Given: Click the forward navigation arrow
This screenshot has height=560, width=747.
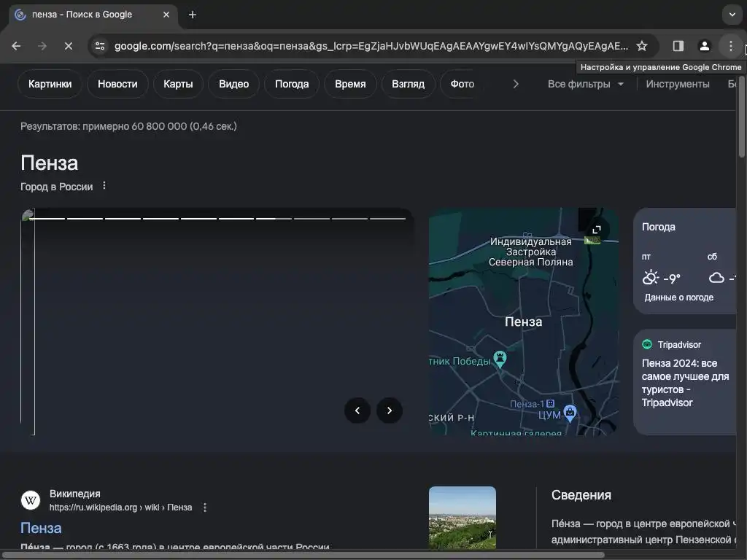Looking at the screenshot, I should coord(42,46).
